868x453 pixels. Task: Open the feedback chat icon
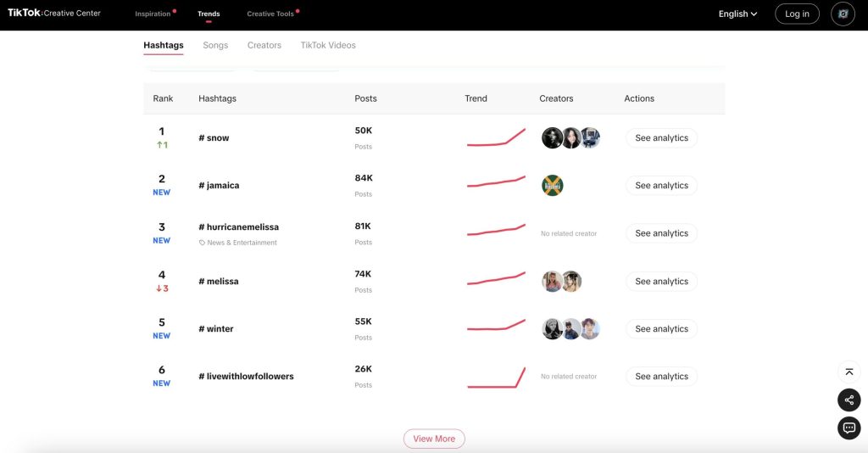[x=849, y=428]
